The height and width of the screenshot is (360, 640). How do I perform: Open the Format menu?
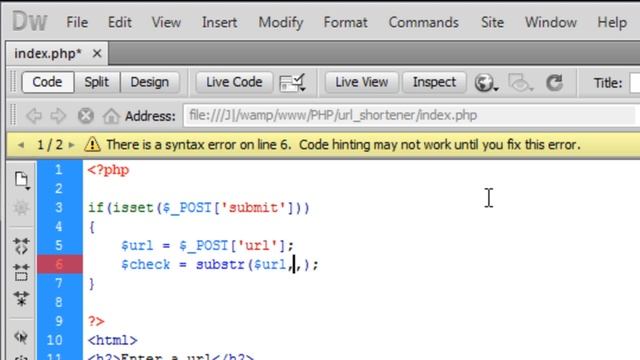[345, 22]
